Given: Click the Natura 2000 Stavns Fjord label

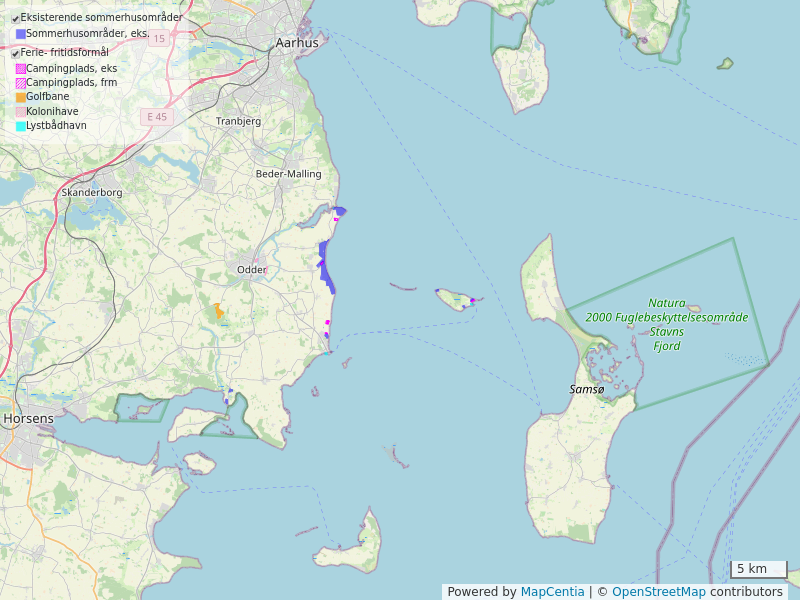Looking at the screenshot, I should tap(666, 324).
